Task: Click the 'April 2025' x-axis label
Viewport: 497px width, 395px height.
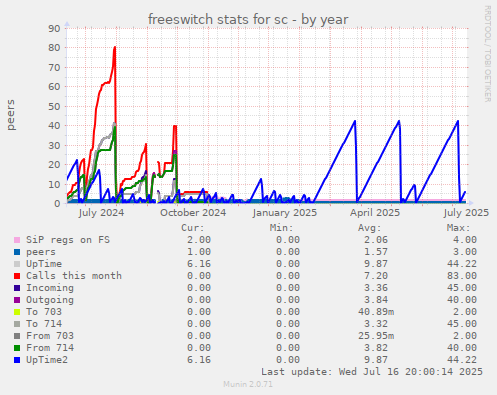Action: (375, 213)
